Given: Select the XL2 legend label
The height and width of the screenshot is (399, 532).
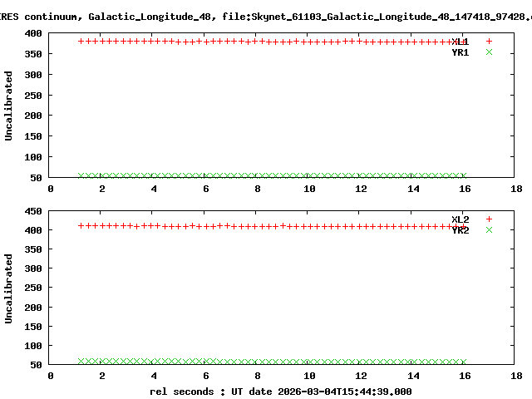Looking at the screenshot, I should click(460, 219).
